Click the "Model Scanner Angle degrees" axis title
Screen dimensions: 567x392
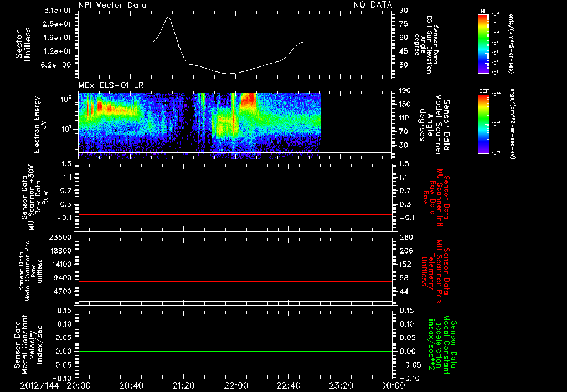434,125
